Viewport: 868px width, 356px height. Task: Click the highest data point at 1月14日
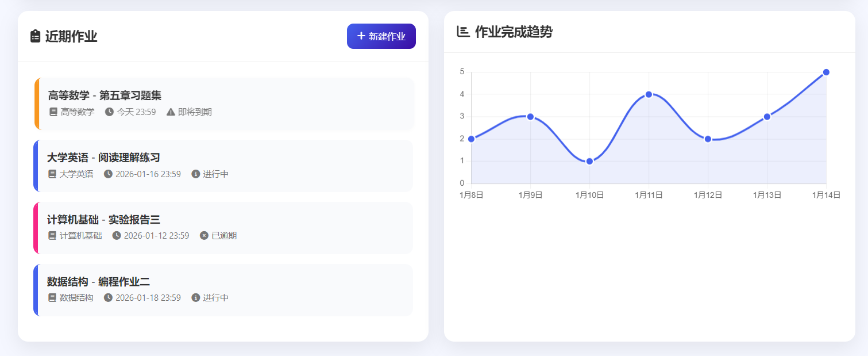coord(825,72)
